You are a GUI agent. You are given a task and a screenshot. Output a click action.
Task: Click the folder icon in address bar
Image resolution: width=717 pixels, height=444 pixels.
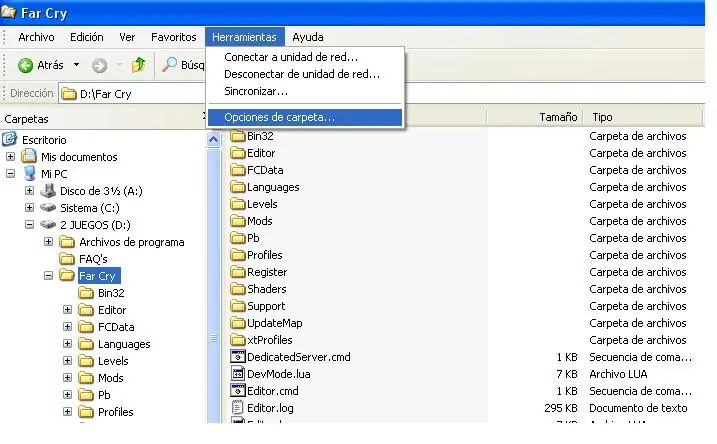pyautogui.click(x=69, y=94)
